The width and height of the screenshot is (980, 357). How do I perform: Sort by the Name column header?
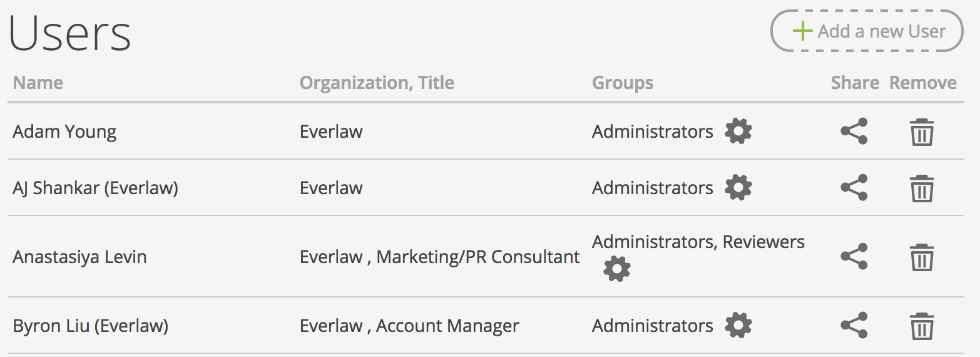coord(38,83)
